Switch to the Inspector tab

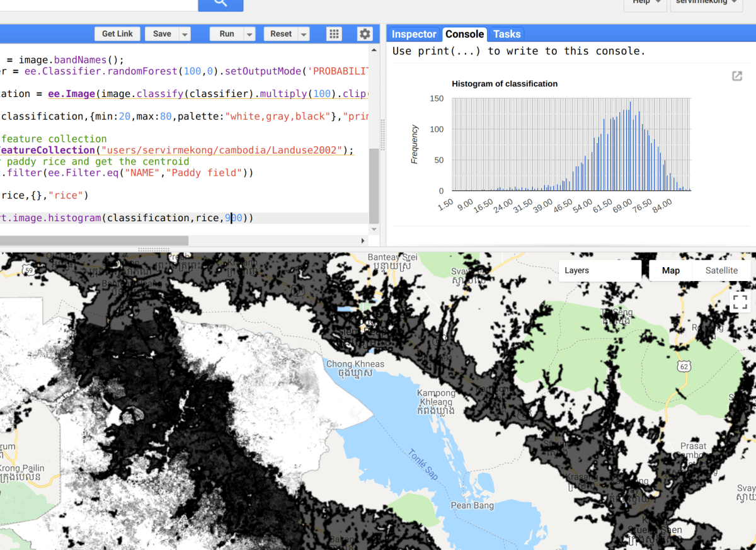[414, 34]
